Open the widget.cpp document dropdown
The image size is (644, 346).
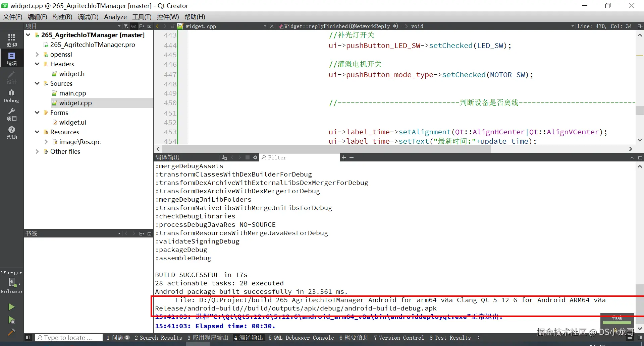pyautogui.click(x=265, y=26)
